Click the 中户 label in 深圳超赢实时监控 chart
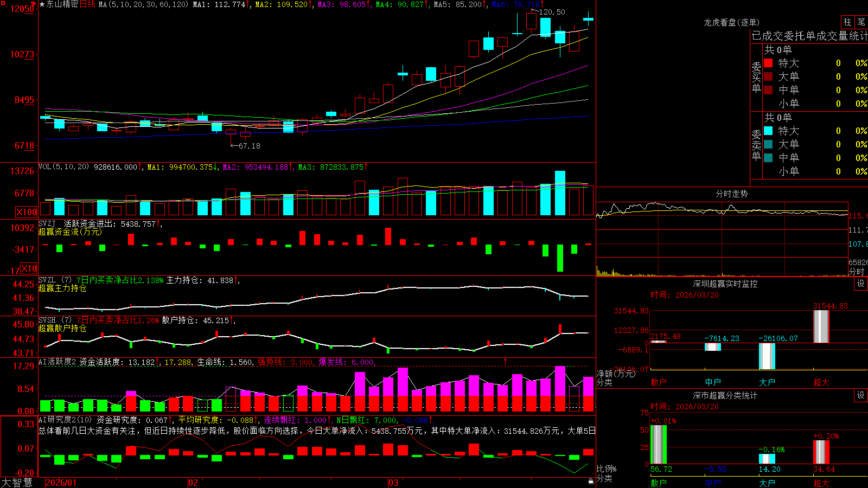Screen dimensions: 868x488 (x=713, y=382)
